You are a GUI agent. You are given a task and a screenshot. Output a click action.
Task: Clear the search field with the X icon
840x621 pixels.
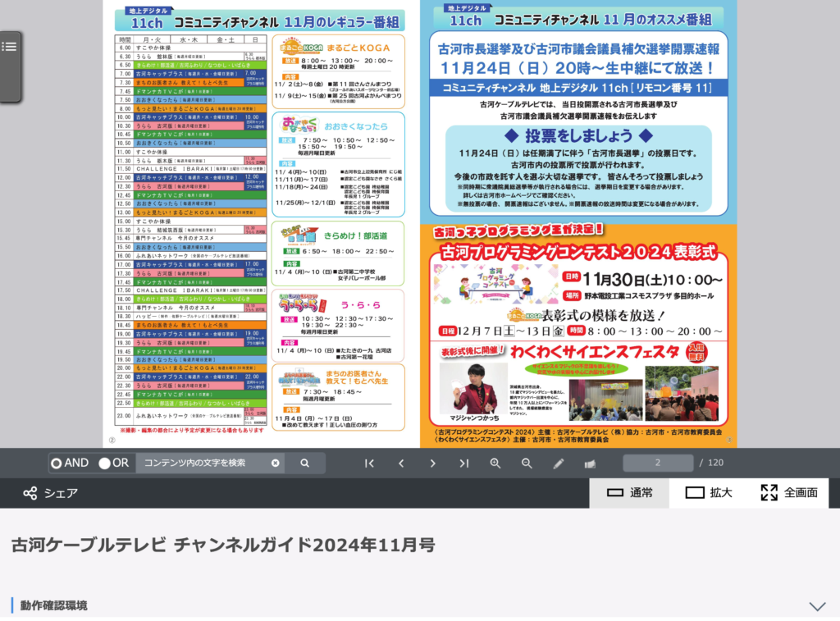point(276,463)
